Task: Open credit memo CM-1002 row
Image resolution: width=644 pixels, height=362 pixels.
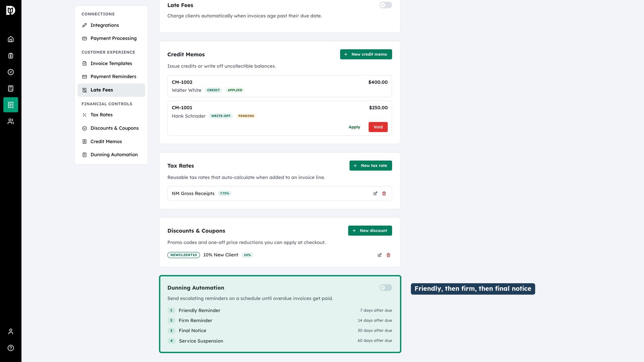Action: [x=280, y=86]
